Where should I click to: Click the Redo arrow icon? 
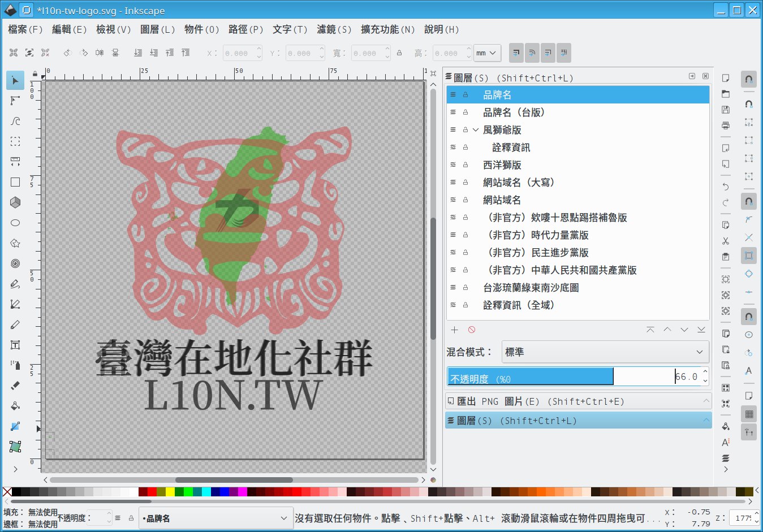tap(726, 202)
